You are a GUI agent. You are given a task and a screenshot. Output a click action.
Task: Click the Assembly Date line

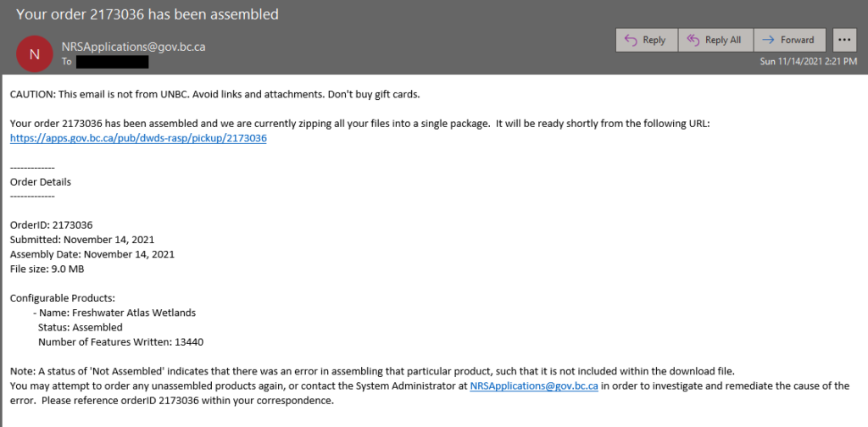(x=92, y=254)
